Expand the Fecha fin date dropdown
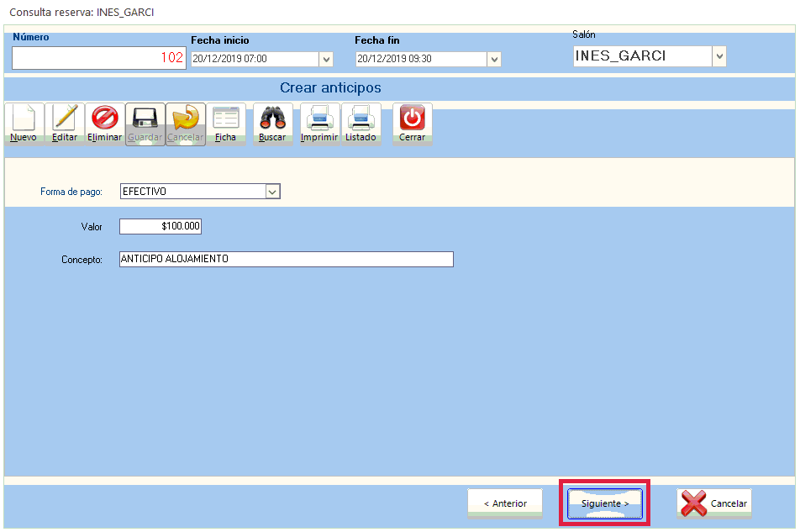The image size is (800, 532). (494, 59)
